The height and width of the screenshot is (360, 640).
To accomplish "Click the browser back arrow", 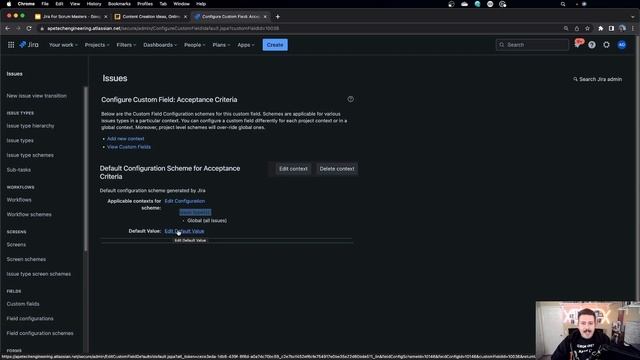I will coord(7,29).
